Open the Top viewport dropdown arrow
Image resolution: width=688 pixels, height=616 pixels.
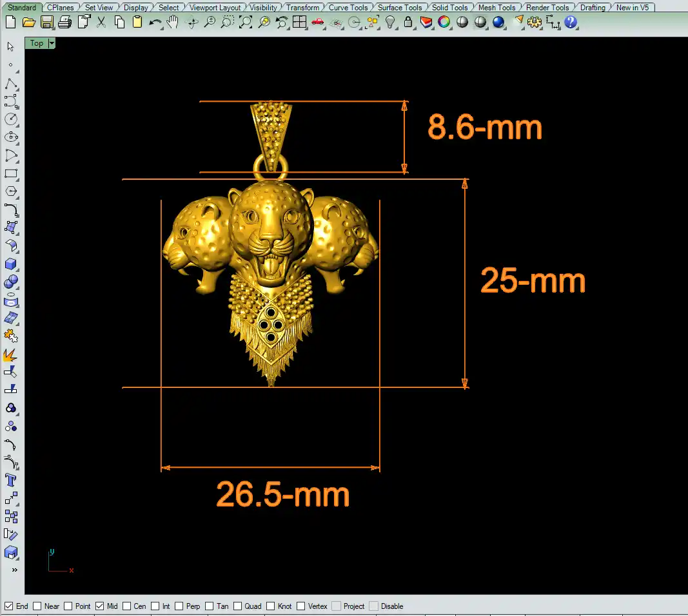click(x=52, y=43)
